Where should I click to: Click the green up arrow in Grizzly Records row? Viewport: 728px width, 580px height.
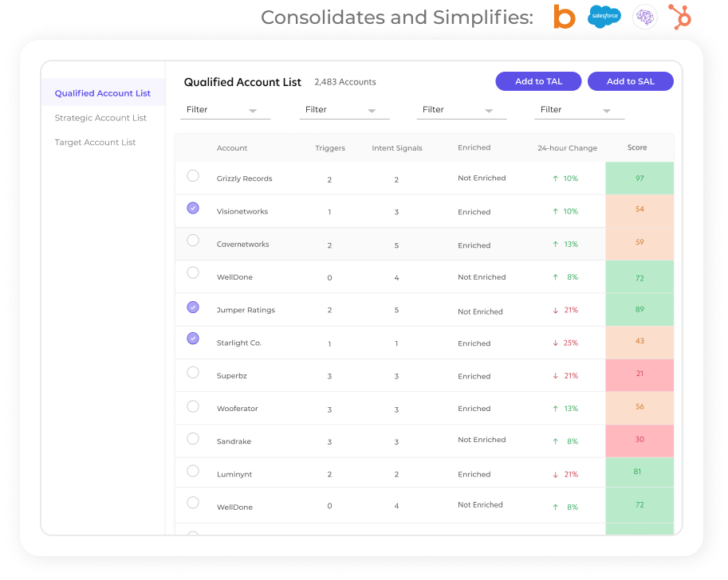point(555,178)
